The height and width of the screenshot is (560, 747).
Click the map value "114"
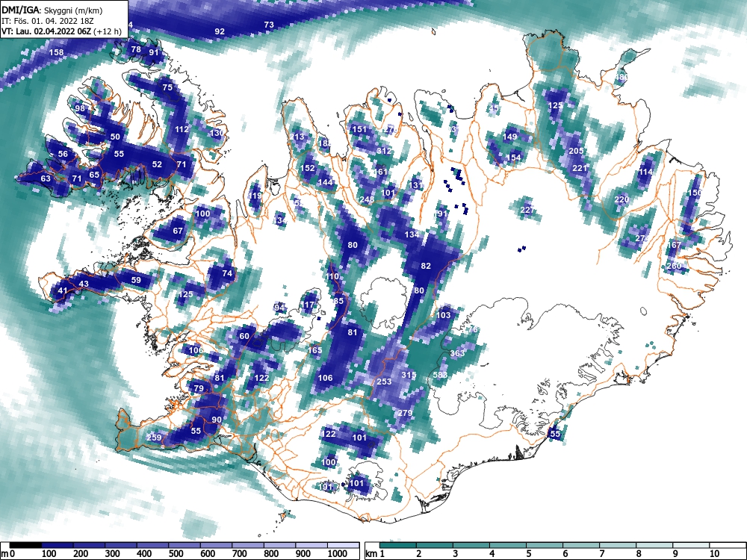point(646,172)
